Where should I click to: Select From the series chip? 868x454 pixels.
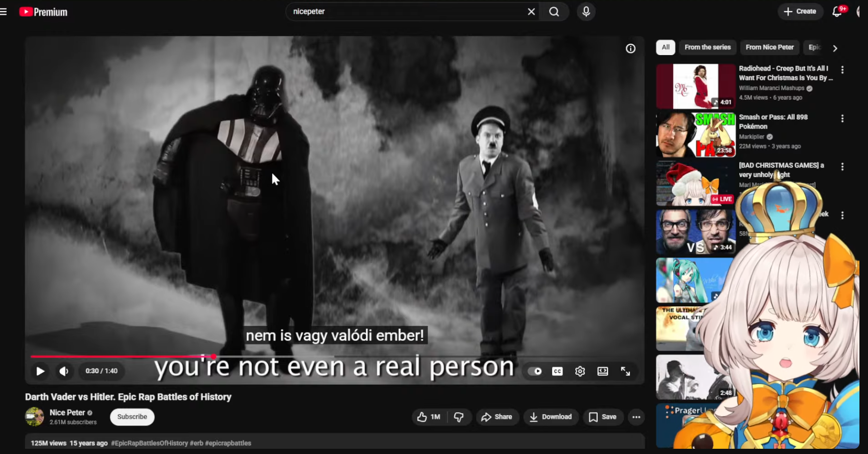(707, 47)
